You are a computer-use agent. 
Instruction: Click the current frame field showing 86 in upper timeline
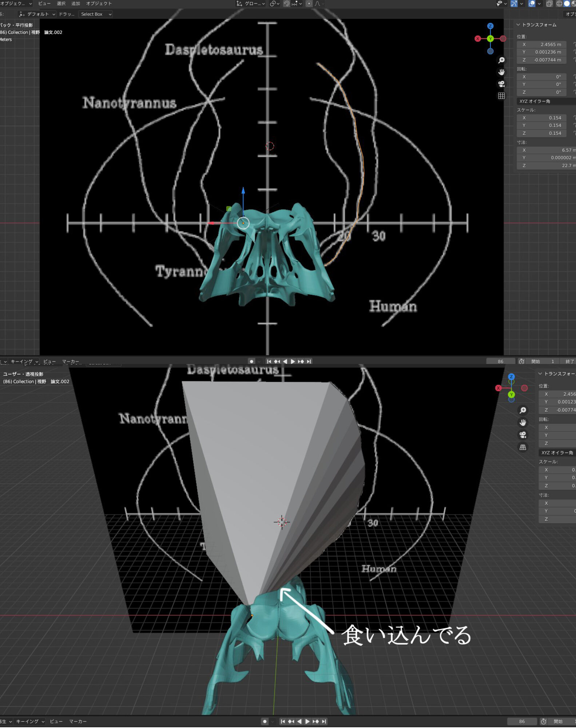(500, 361)
